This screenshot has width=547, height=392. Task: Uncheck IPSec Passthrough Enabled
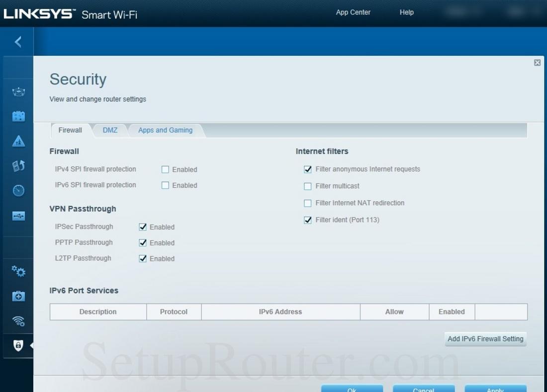(x=143, y=227)
